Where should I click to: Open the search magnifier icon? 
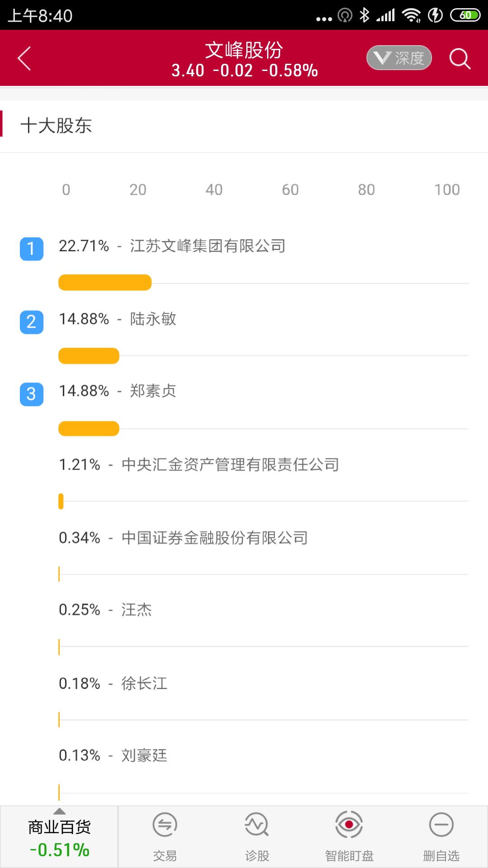[460, 58]
